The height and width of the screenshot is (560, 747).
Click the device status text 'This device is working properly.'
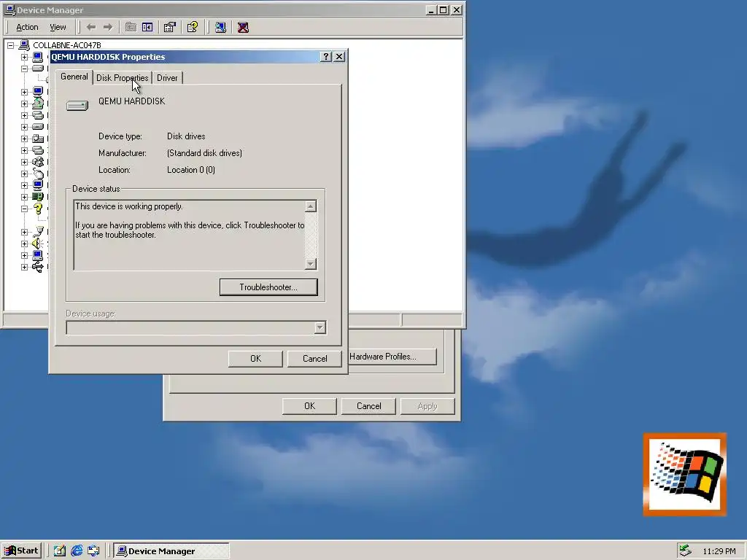(x=129, y=206)
